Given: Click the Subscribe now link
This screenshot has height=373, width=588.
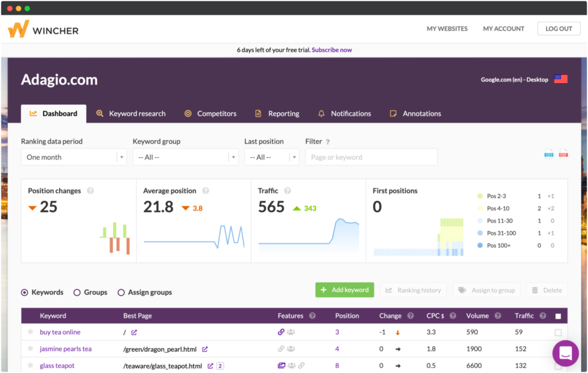Looking at the screenshot, I should tap(331, 50).
